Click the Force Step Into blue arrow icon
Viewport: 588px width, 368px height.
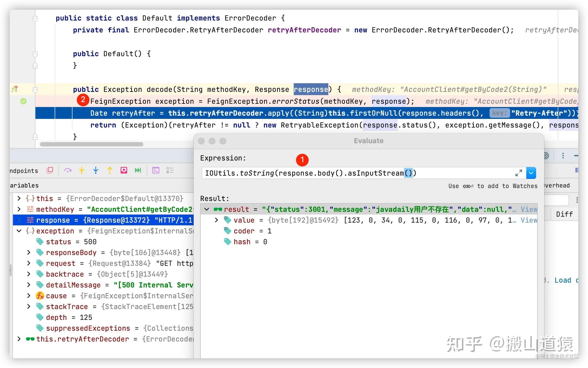[x=96, y=170]
